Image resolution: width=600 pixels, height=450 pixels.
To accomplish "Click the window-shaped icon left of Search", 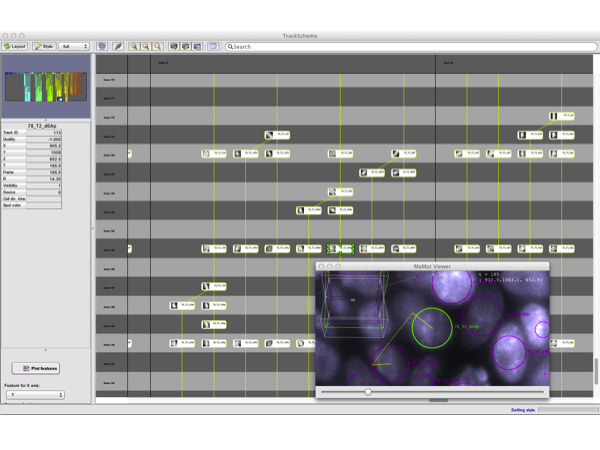I will [213, 46].
